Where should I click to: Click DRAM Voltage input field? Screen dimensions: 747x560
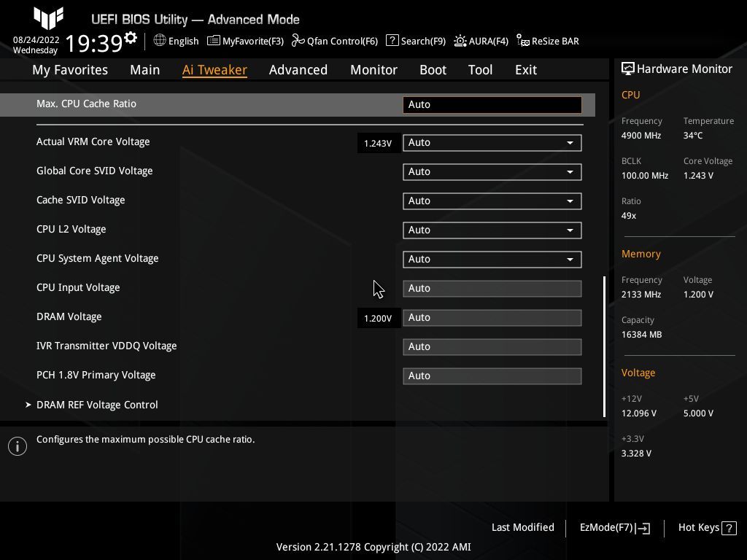click(492, 318)
